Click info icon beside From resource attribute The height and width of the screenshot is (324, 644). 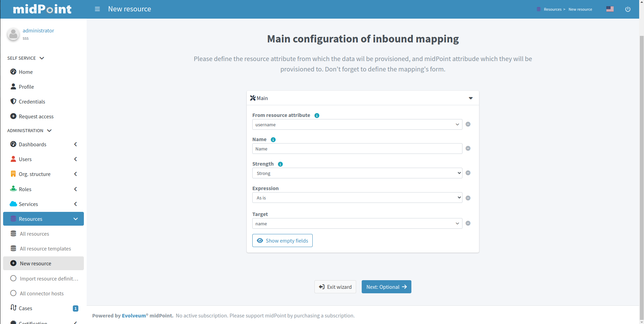pos(317,116)
